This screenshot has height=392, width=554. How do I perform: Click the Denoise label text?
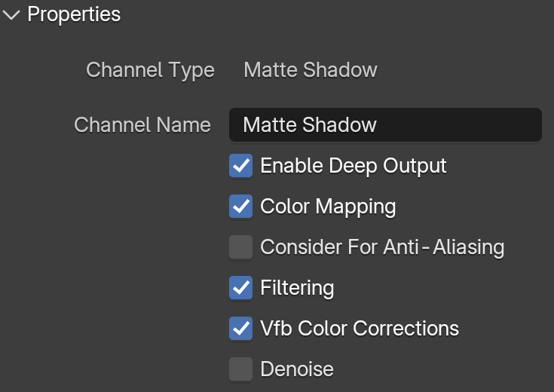[297, 369]
